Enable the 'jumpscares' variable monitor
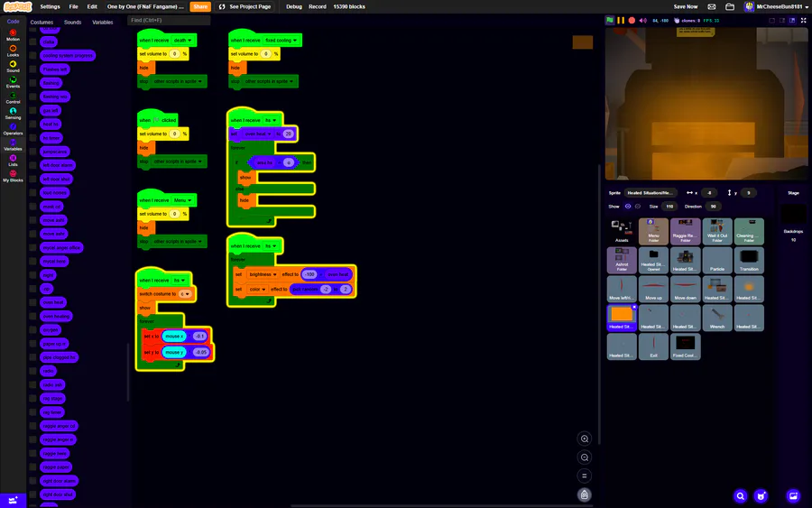The height and width of the screenshot is (508, 812). [32, 152]
